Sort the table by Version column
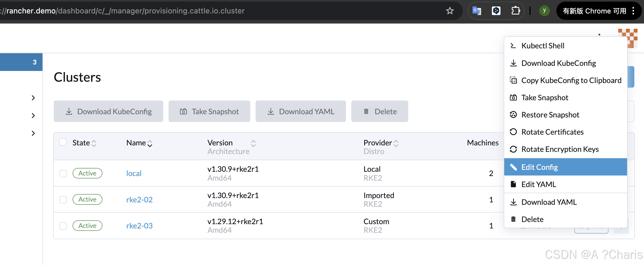 231,143
